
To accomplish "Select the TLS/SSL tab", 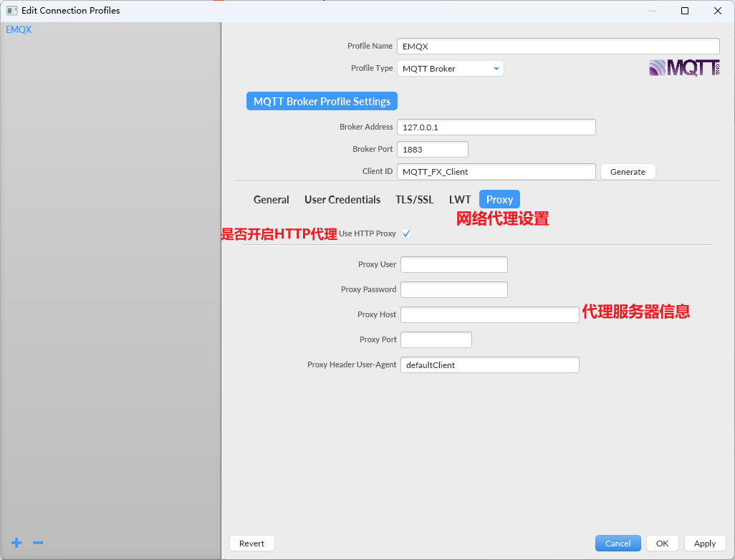I will (x=414, y=200).
